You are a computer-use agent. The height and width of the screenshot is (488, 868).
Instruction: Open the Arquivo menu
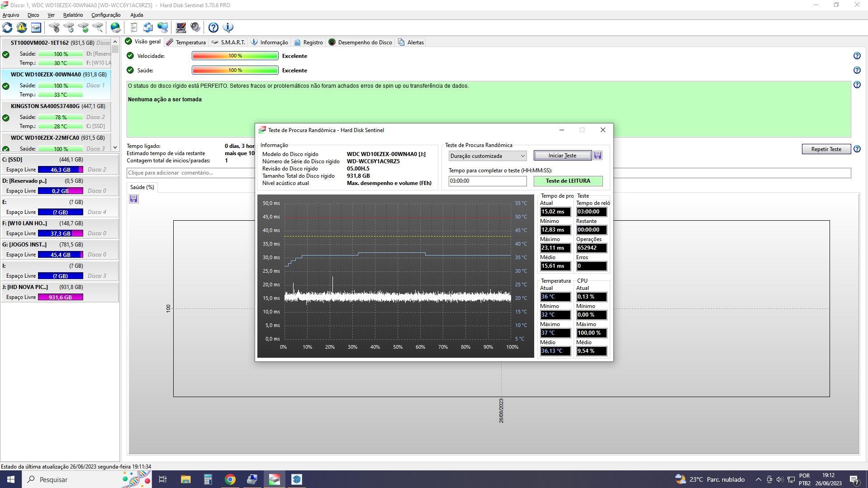[11, 15]
